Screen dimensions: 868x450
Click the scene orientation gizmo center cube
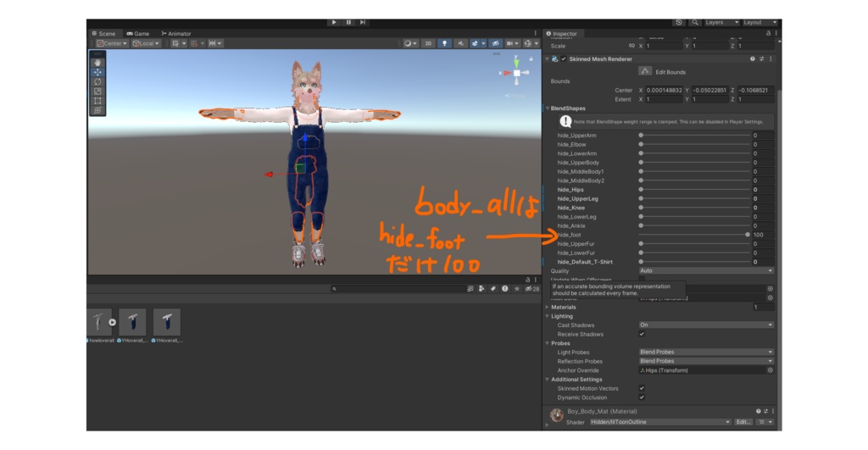pos(516,73)
